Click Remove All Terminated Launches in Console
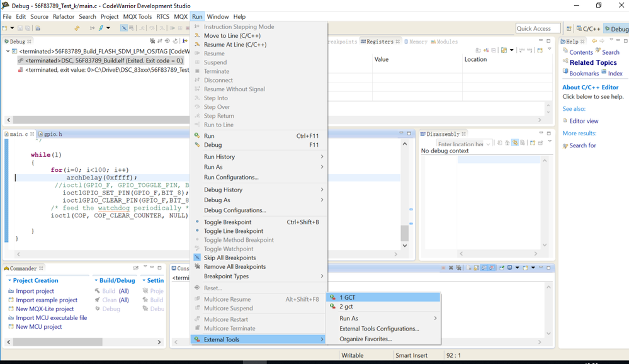 [458, 268]
